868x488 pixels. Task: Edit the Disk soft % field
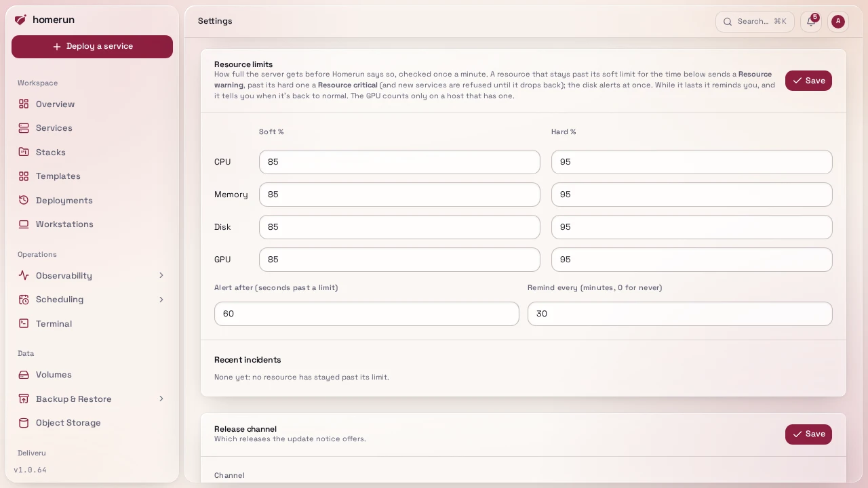click(399, 227)
